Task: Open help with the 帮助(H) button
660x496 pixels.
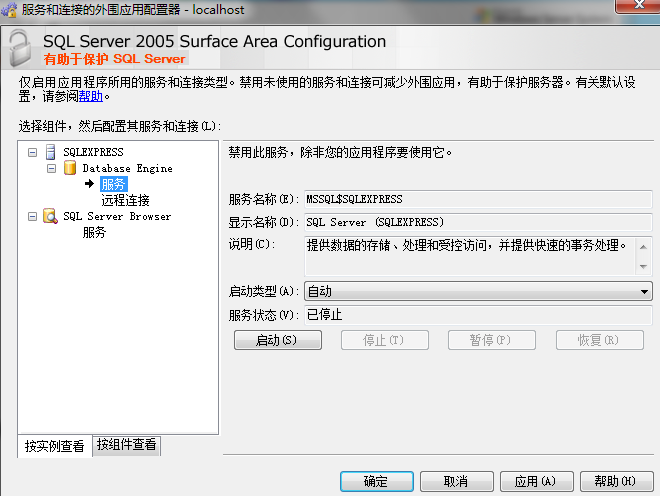Action: coord(617,481)
